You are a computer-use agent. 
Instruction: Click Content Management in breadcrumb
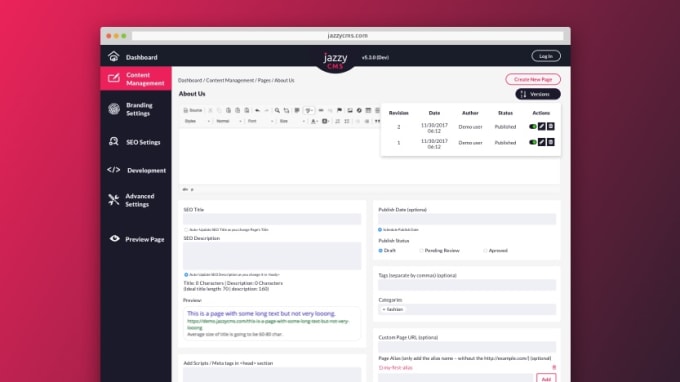230,81
